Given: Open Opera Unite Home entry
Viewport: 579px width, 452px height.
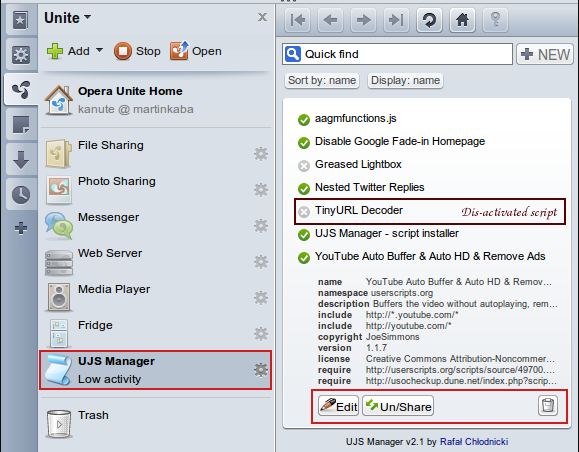Looking at the screenshot, I should pos(155,100).
